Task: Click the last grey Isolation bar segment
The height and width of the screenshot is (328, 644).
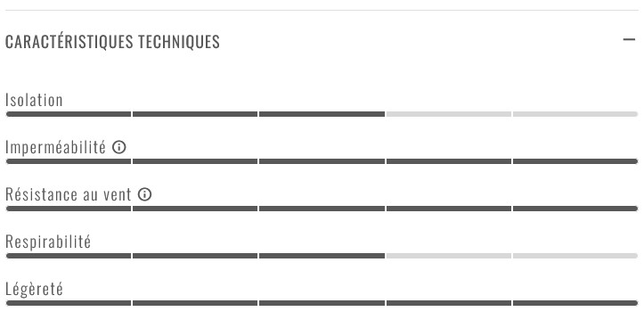Action: 575,114
